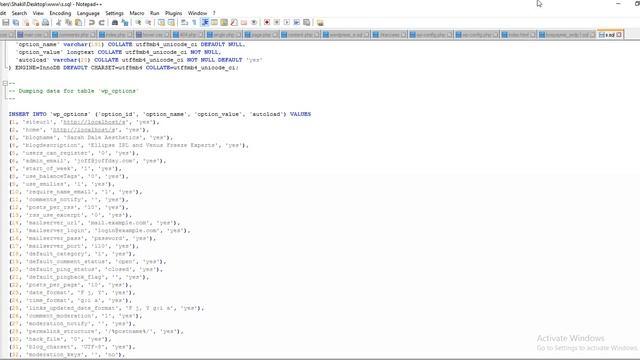The width and height of the screenshot is (640, 360).
Task: Click the 'default_ping_status' closed row
Action: pyautogui.click(x=86, y=269)
